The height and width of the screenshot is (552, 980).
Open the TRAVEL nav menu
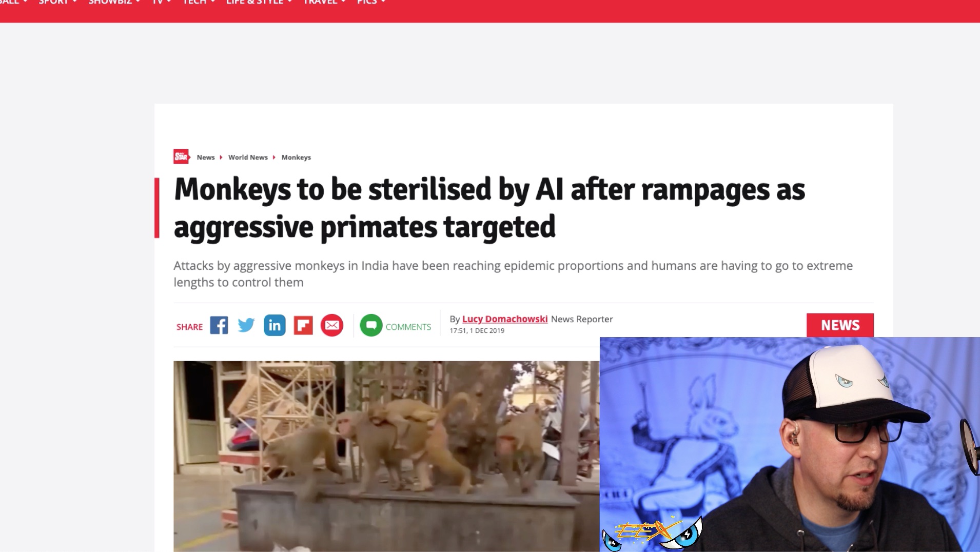pyautogui.click(x=325, y=3)
